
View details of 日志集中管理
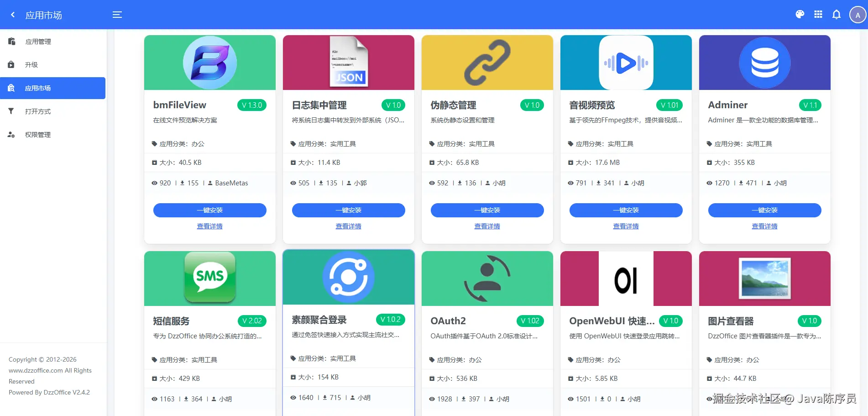tap(349, 226)
